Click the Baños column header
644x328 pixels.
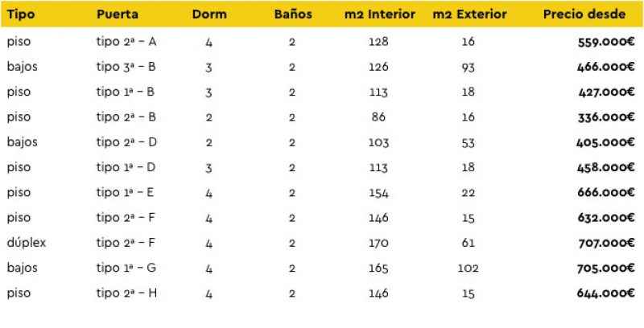pos(293,14)
